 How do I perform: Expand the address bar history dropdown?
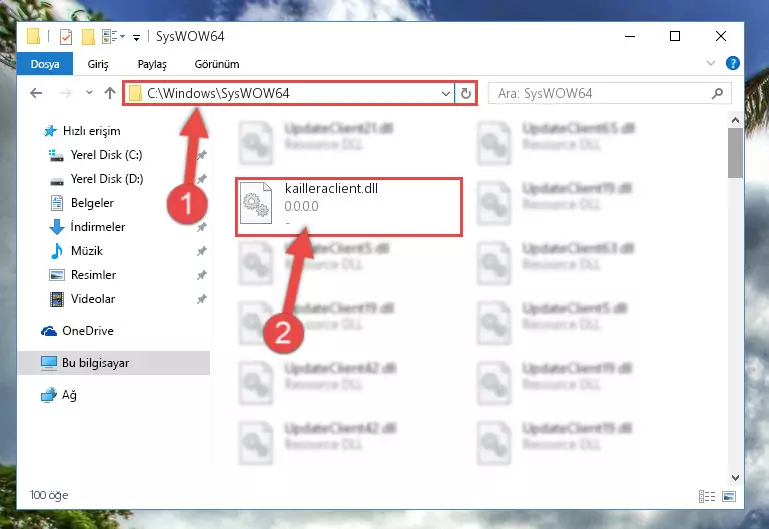click(445, 93)
